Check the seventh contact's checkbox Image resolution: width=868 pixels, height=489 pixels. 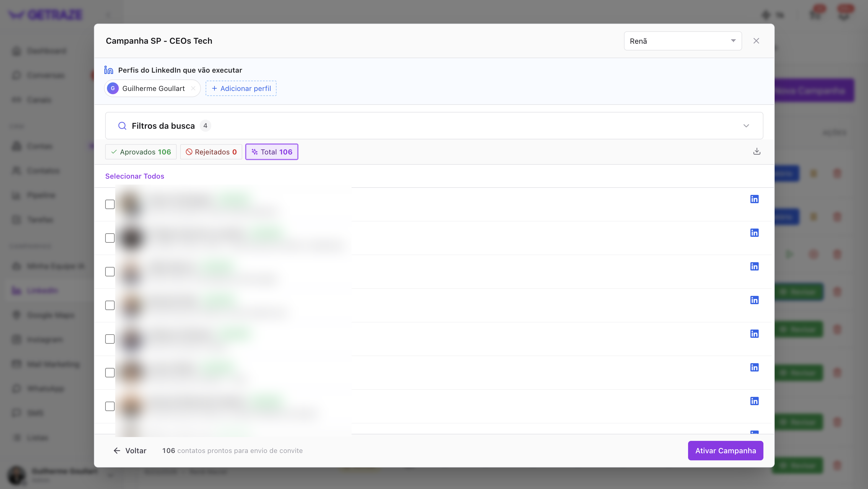(x=110, y=407)
